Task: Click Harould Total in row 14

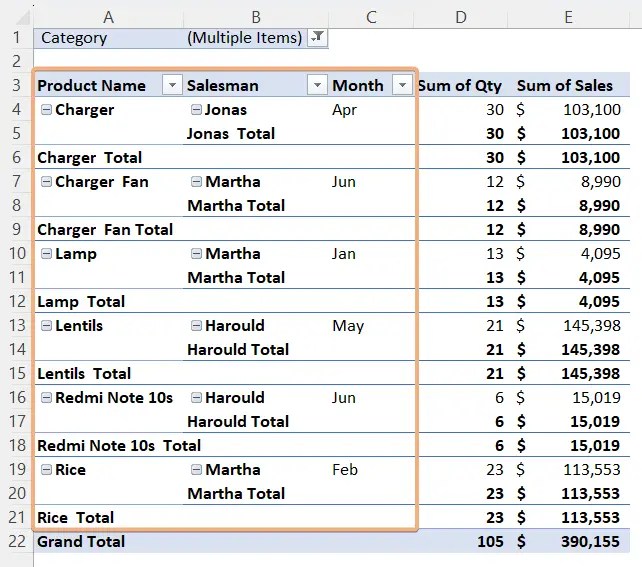Action: click(238, 350)
